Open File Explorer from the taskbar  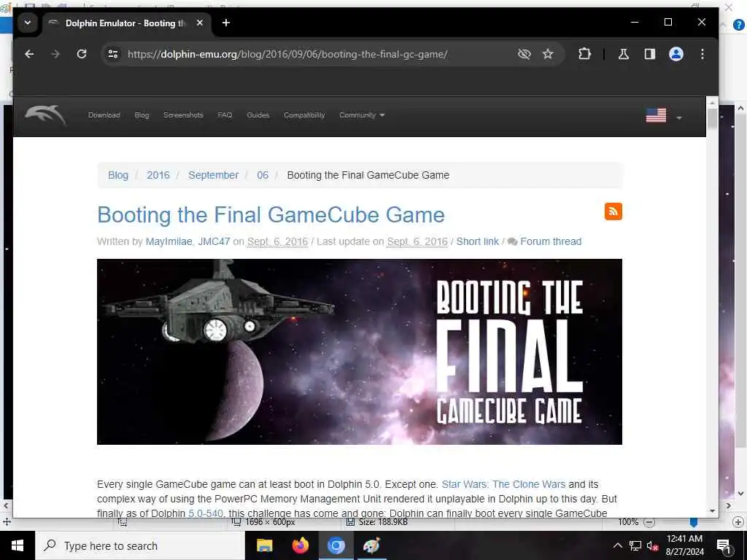click(264, 545)
